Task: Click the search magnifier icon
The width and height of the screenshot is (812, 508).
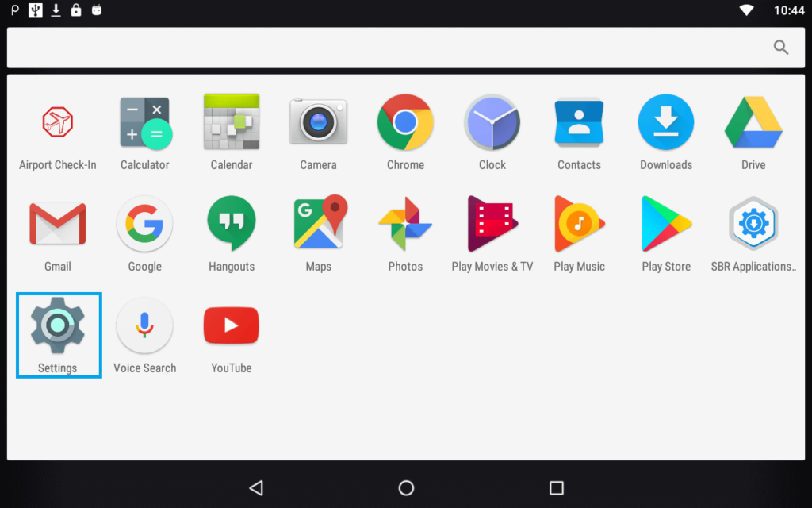Action: (781, 48)
